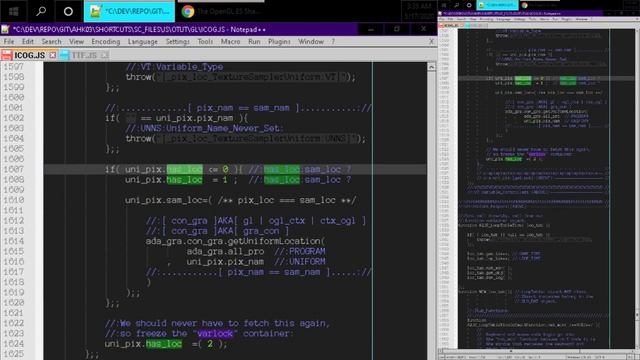
Task: Open the Search menu
Action: point(51,42)
